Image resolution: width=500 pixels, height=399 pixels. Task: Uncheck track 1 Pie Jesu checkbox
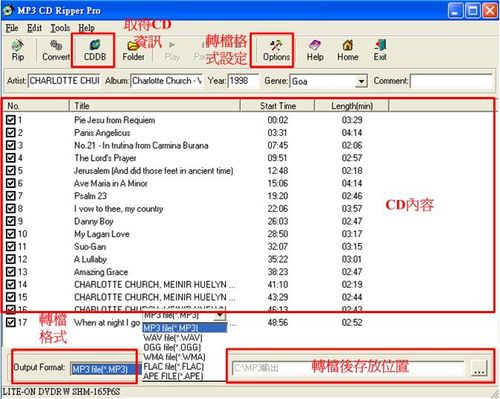[11, 120]
